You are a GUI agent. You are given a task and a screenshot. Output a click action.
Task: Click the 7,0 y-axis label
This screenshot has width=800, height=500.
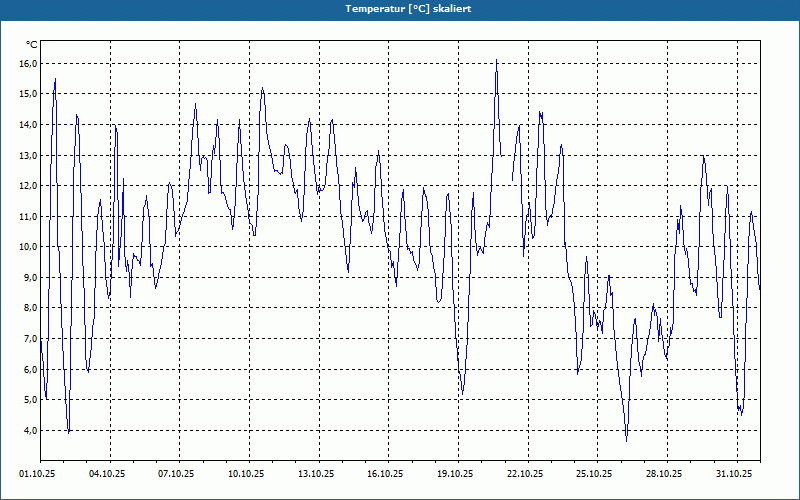[x=28, y=339]
